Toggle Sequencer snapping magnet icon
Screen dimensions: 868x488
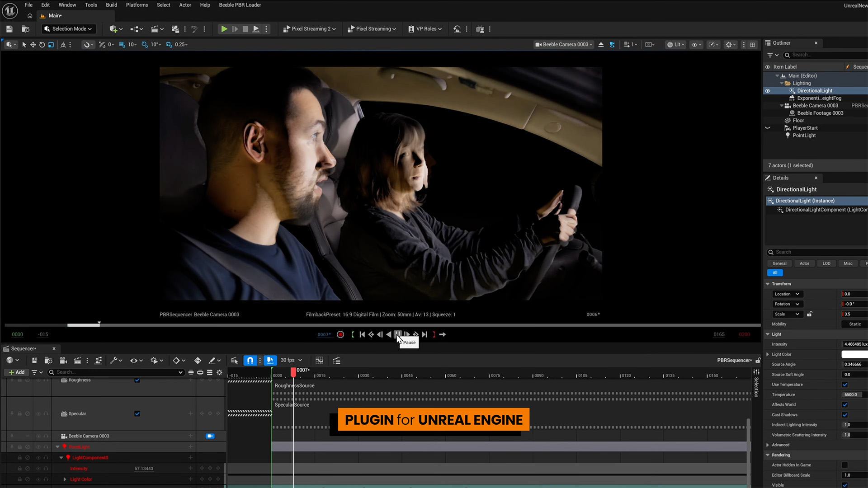(250, 360)
